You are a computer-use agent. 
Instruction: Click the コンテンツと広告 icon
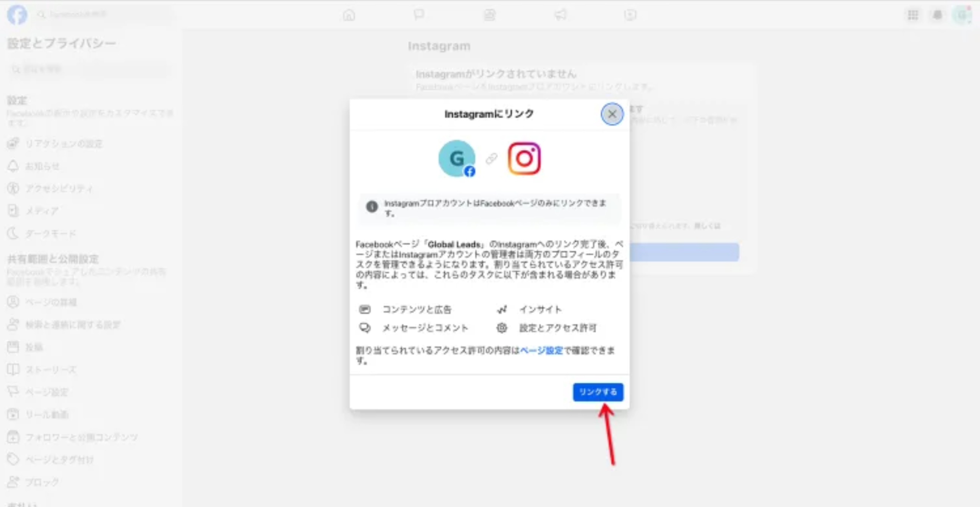point(364,309)
